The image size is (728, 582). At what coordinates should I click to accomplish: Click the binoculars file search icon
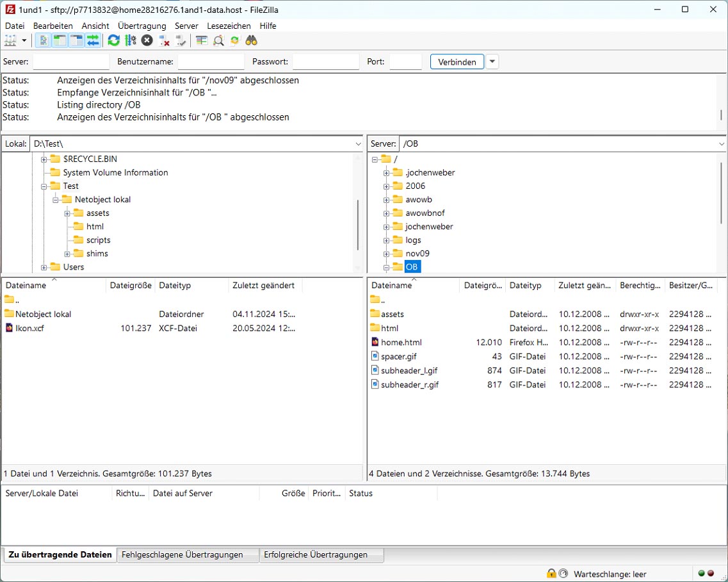pos(252,40)
